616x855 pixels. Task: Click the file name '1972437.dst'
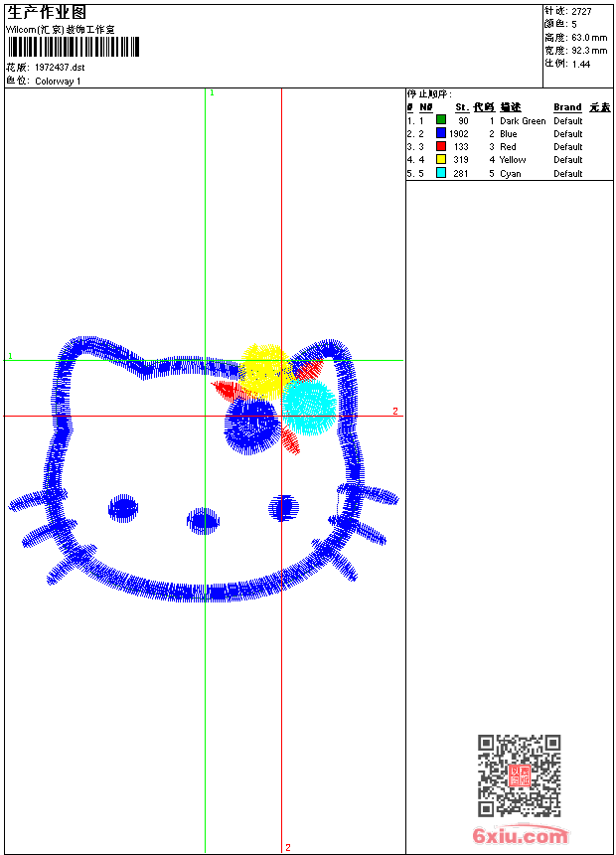point(60,68)
